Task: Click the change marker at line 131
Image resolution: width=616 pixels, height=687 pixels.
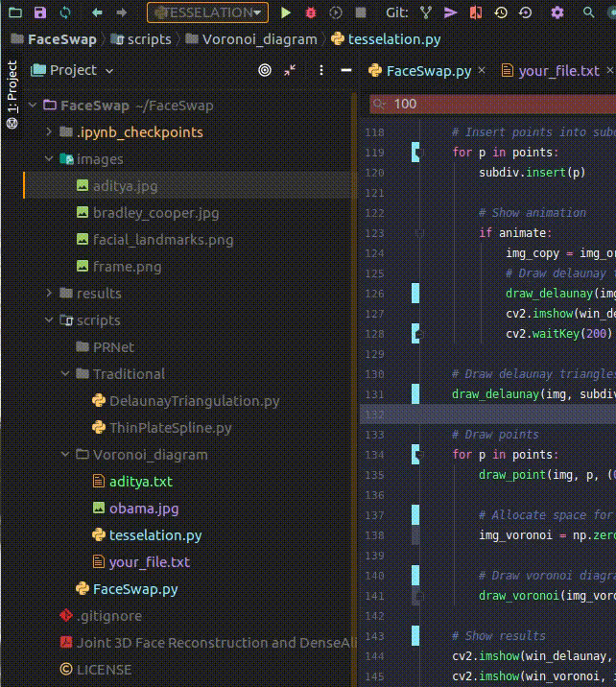Action: click(x=415, y=394)
